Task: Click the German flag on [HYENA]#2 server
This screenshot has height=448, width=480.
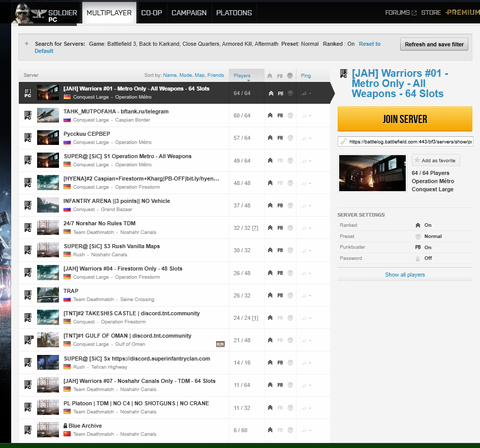Action: tap(67, 187)
